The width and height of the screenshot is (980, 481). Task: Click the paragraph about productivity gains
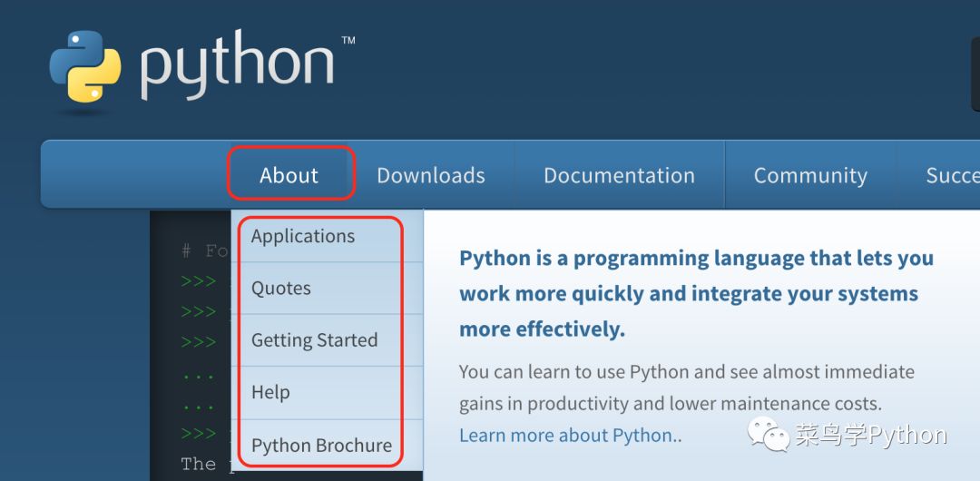coord(686,388)
